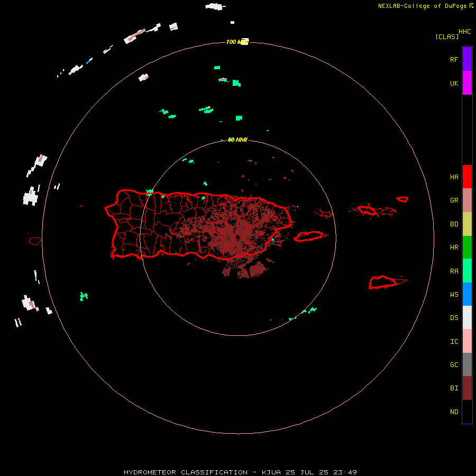Click the HHC product label
This screenshot has height=476, width=476.
click(464, 32)
